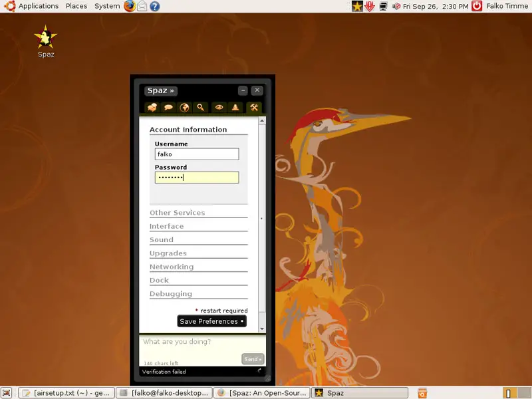Open the red update notifier tray icon
Viewport: 532px width, 399px height.
pyautogui.click(x=370, y=6)
